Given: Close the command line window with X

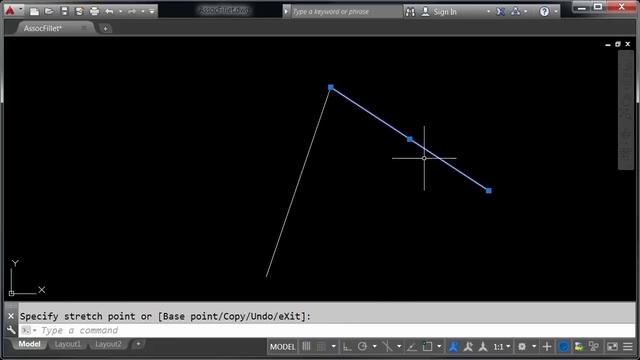Looking at the screenshot, I should pyautogui.click(x=11, y=316).
